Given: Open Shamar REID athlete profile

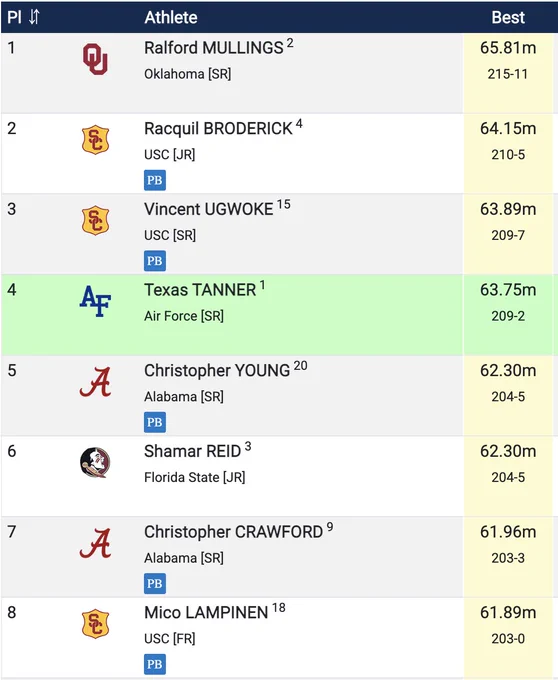Looking at the screenshot, I should [x=193, y=451].
